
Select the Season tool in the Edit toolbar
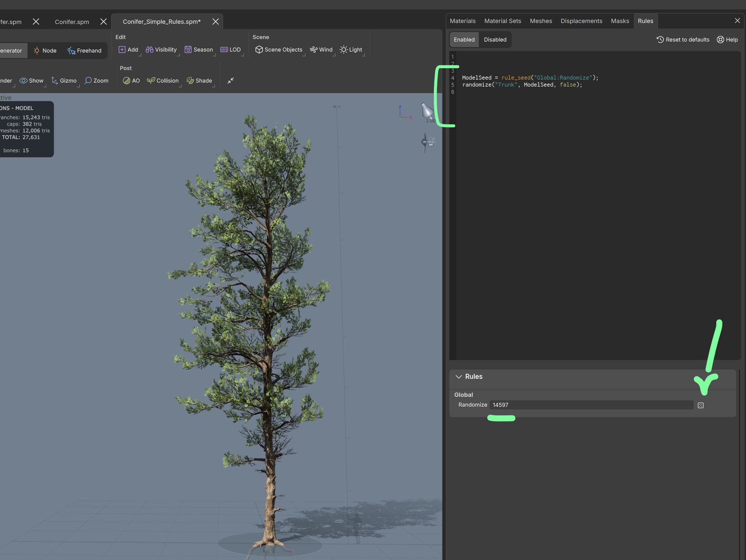coord(199,49)
